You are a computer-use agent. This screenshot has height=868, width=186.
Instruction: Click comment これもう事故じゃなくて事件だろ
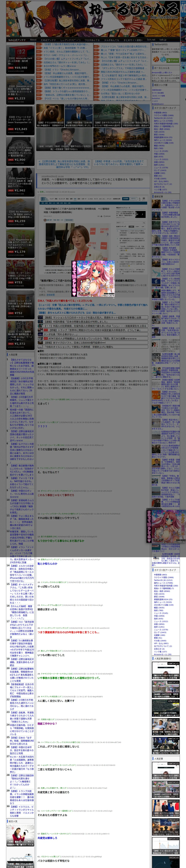pos(56,495)
